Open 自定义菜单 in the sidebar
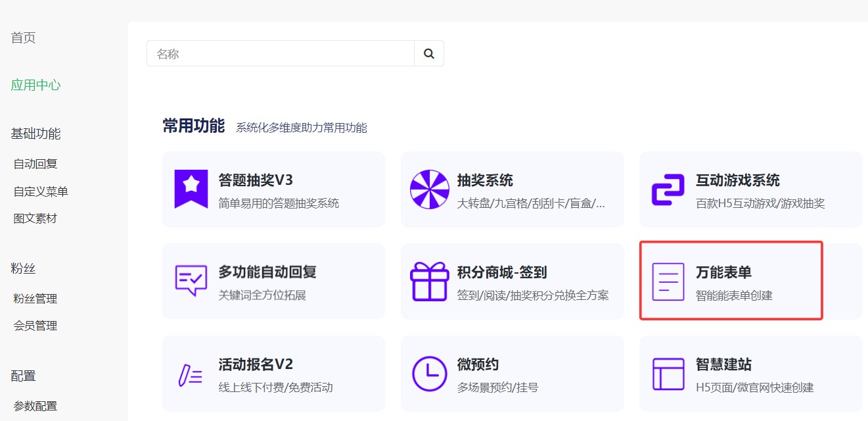Viewport: 868px width, 421px height. point(41,191)
